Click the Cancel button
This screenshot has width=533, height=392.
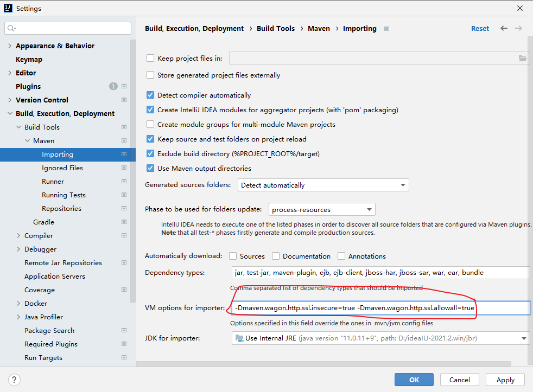point(460,380)
